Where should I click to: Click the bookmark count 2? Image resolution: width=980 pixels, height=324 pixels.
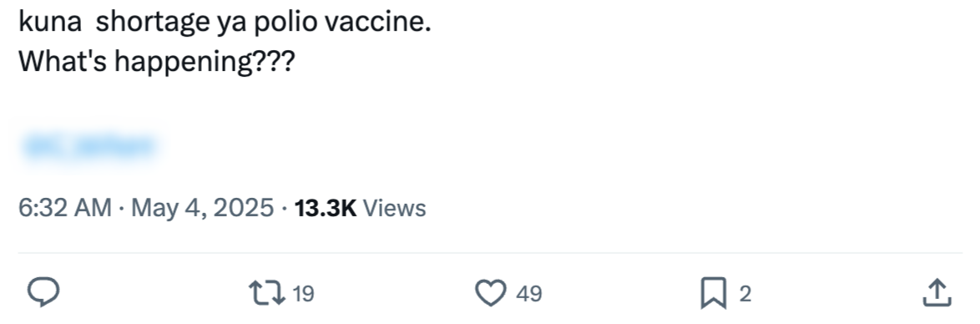[x=745, y=293]
